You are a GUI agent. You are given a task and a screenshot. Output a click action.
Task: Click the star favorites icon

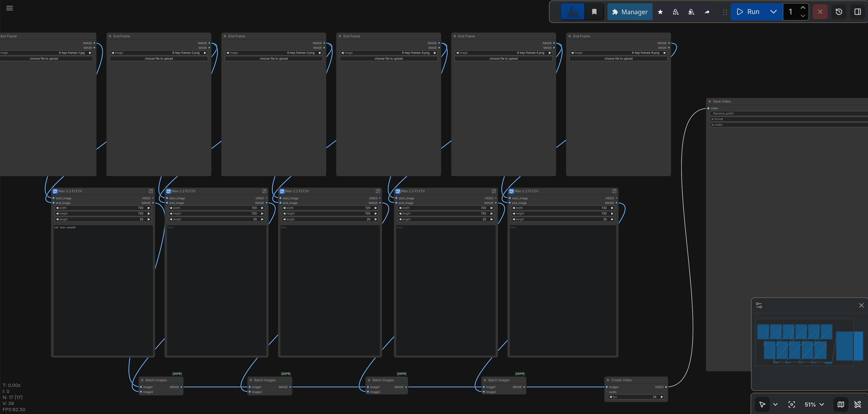[x=660, y=12]
